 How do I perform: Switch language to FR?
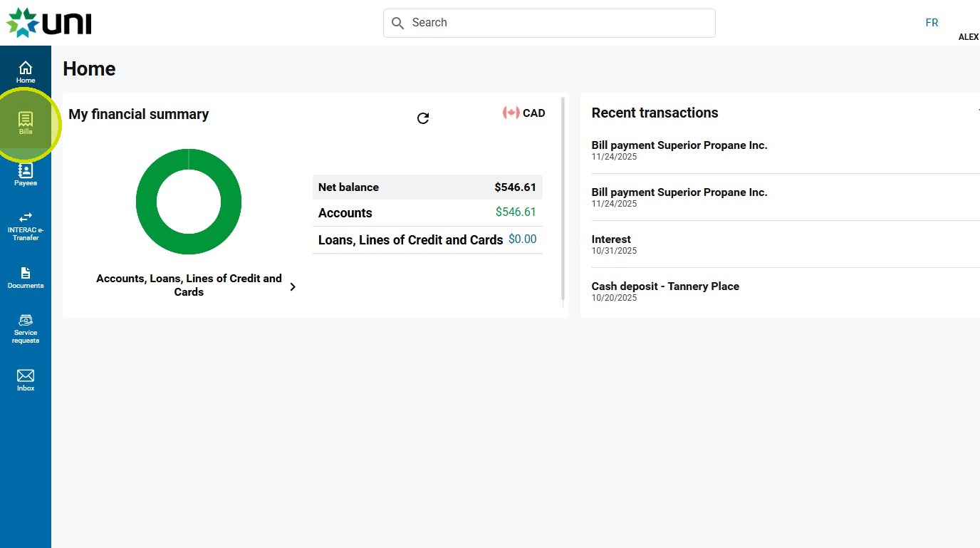click(932, 23)
